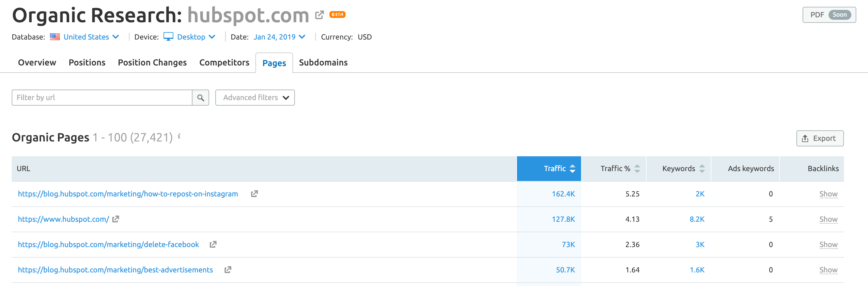Click the 1.6K keywords value

point(697,269)
